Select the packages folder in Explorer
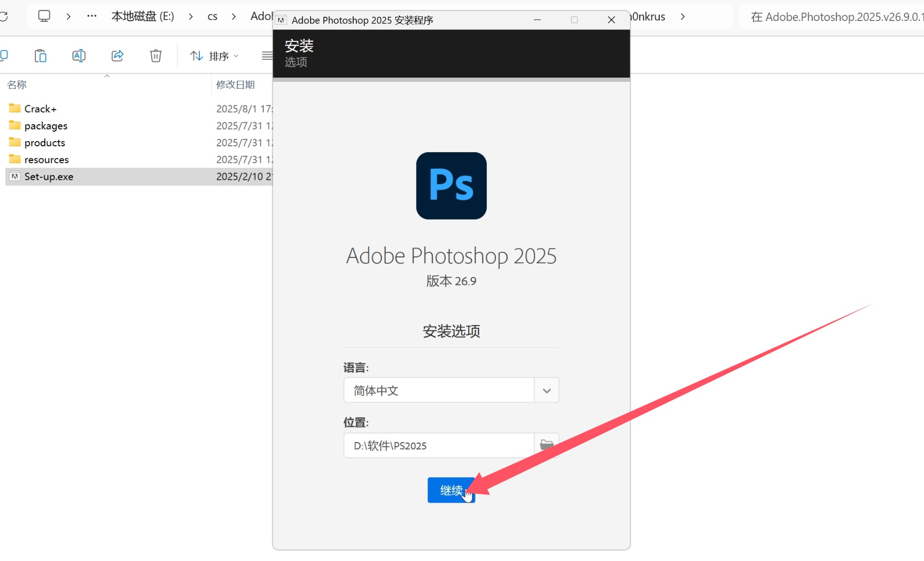924x561 pixels. pos(46,126)
